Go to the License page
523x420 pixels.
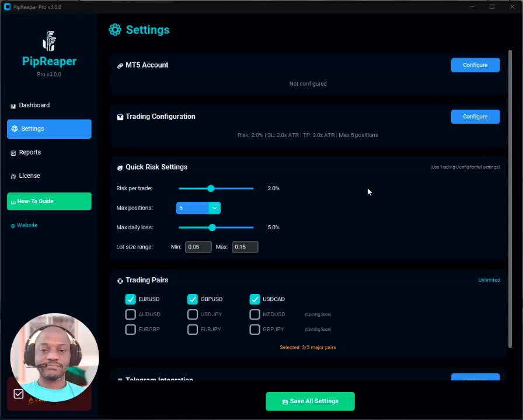pyautogui.click(x=49, y=176)
